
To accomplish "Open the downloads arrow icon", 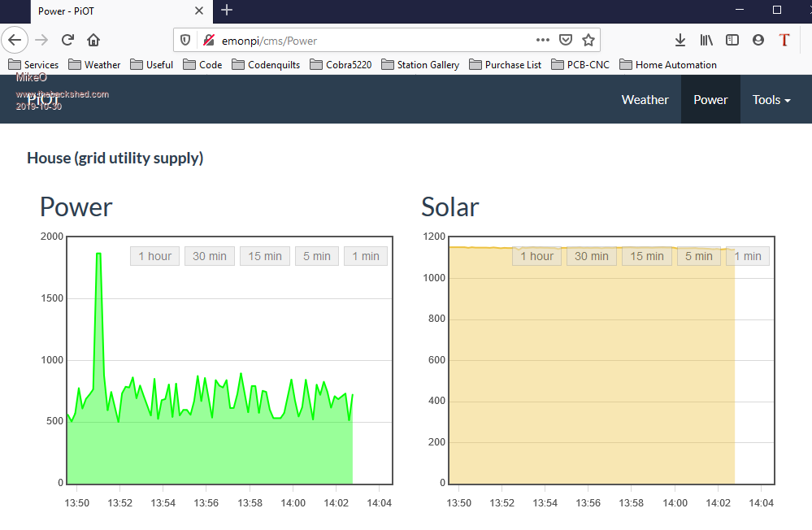I will [x=680, y=40].
